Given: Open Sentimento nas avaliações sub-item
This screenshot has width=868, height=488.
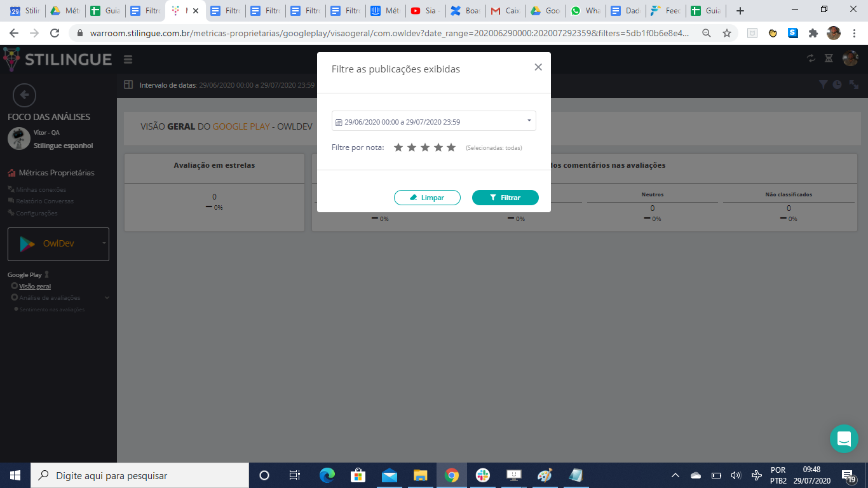Looking at the screenshot, I should coord(52,309).
